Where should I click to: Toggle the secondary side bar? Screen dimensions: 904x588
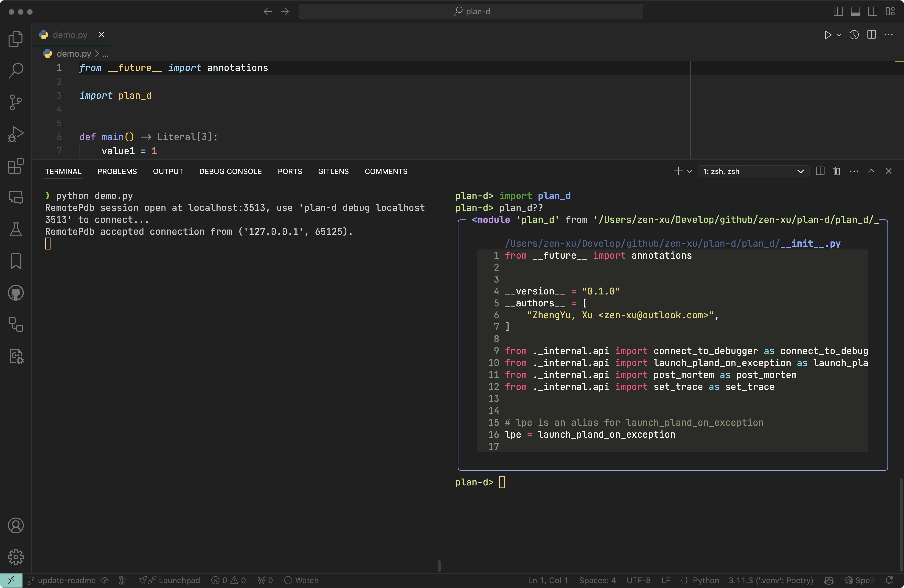[x=873, y=11]
